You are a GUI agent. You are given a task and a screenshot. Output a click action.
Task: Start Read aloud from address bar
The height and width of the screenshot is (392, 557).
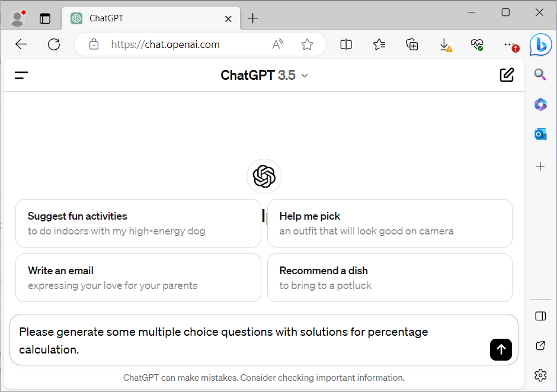[x=278, y=44]
